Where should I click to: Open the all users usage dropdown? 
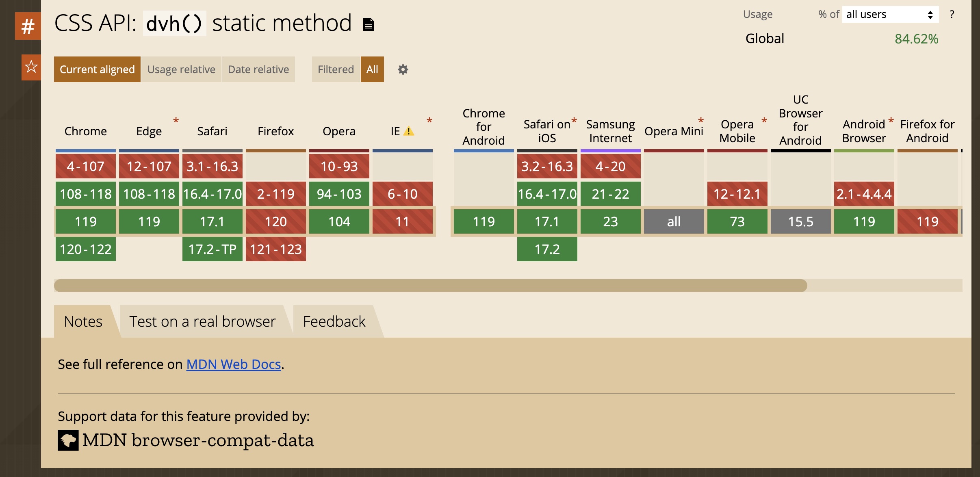[890, 15]
